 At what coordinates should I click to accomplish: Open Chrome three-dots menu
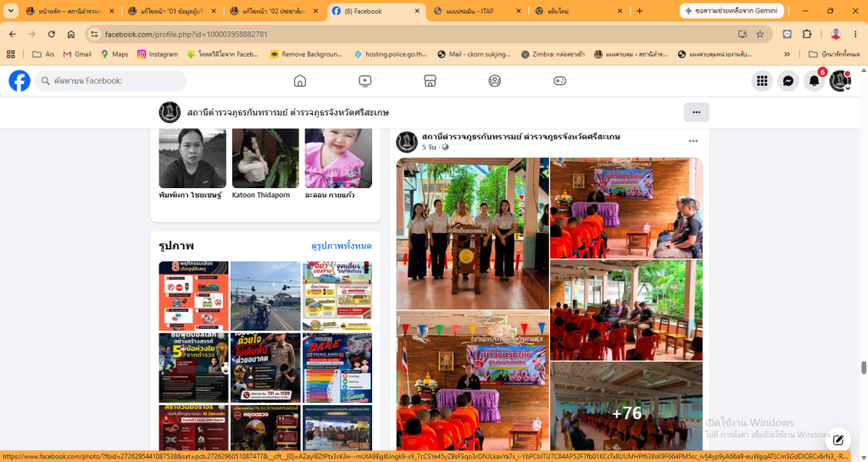click(855, 34)
